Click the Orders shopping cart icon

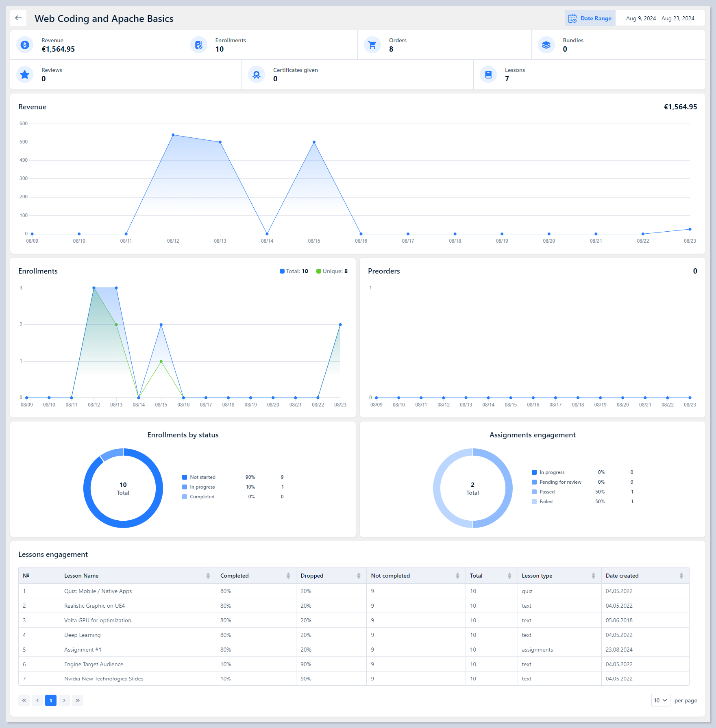372,45
